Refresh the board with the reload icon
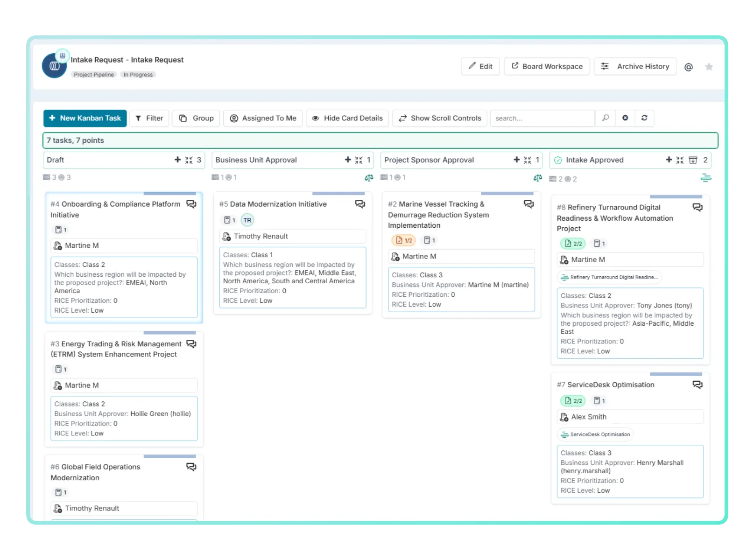747x560 pixels. 644,118
